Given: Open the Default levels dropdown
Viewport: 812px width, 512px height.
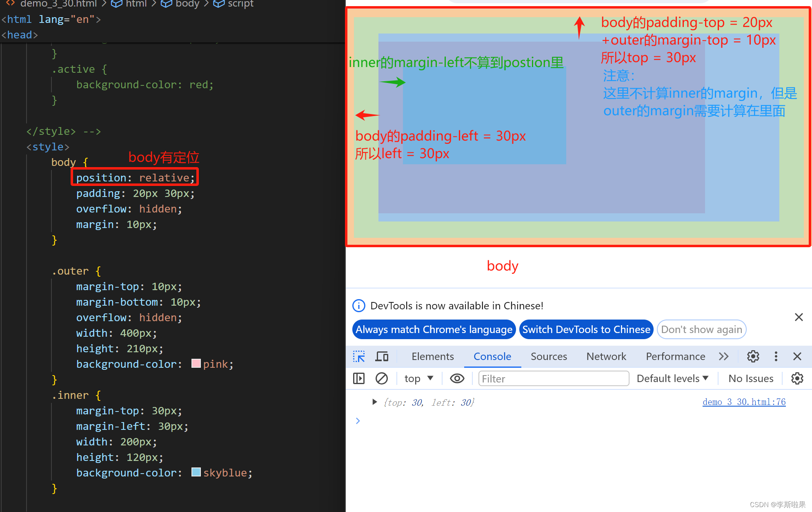Looking at the screenshot, I should (672, 378).
